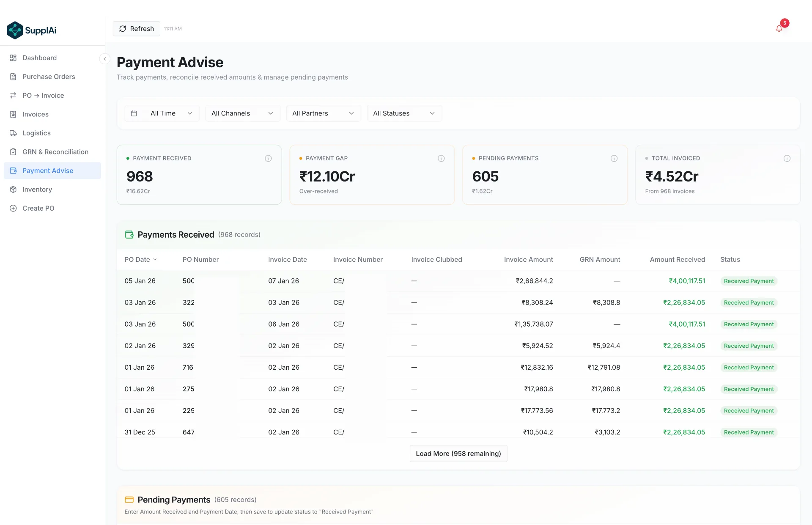Click GRN Amount column header

click(600, 260)
